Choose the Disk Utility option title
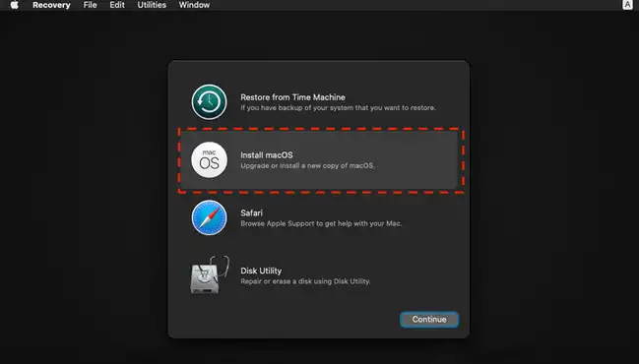 (x=261, y=271)
